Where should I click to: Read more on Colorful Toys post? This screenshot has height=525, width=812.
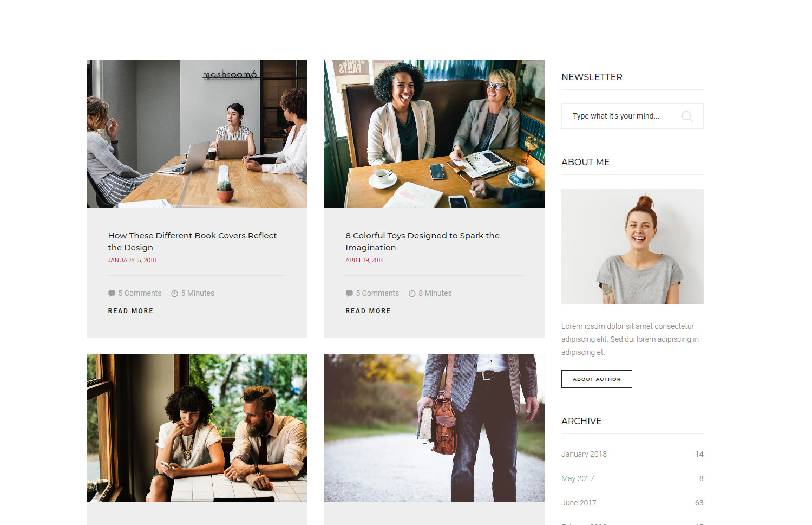tap(368, 311)
